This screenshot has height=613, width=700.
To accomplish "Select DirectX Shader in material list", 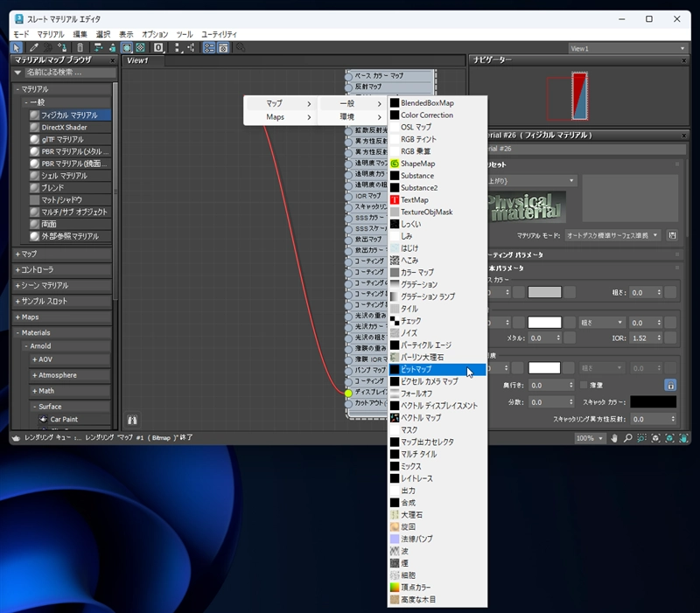I will tap(70, 127).
